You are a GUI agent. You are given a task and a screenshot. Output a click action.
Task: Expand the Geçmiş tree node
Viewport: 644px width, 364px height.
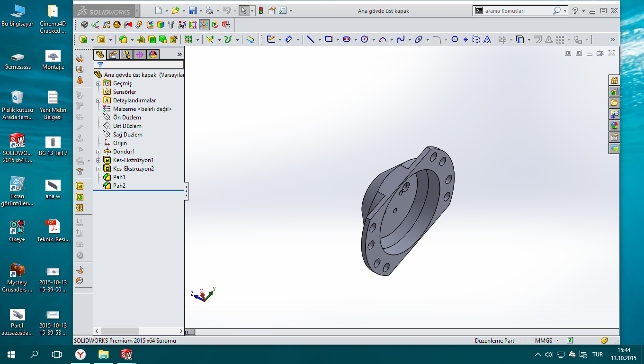[x=98, y=83]
